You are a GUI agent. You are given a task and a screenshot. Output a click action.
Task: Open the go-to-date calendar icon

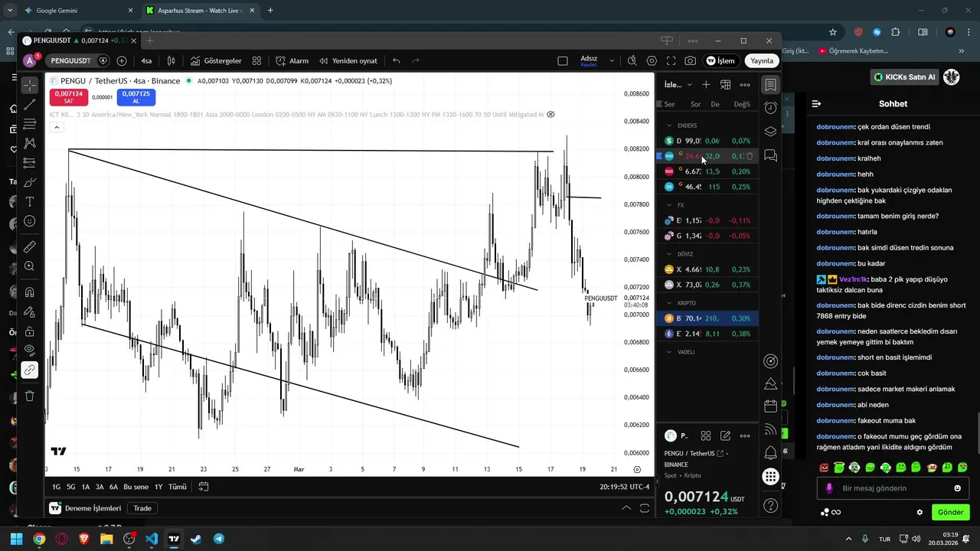click(204, 487)
